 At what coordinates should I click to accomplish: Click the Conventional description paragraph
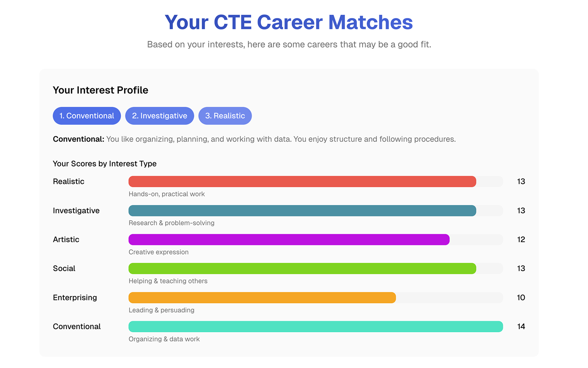[x=253, y=139]
